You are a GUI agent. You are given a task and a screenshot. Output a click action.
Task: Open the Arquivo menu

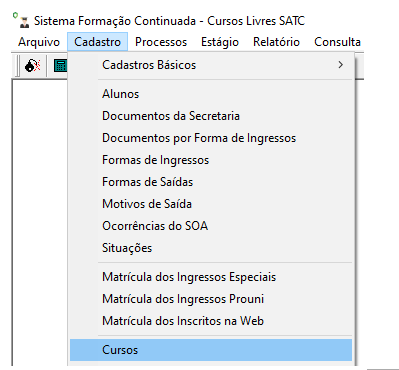pyautogui.click(x=39, y=42)
